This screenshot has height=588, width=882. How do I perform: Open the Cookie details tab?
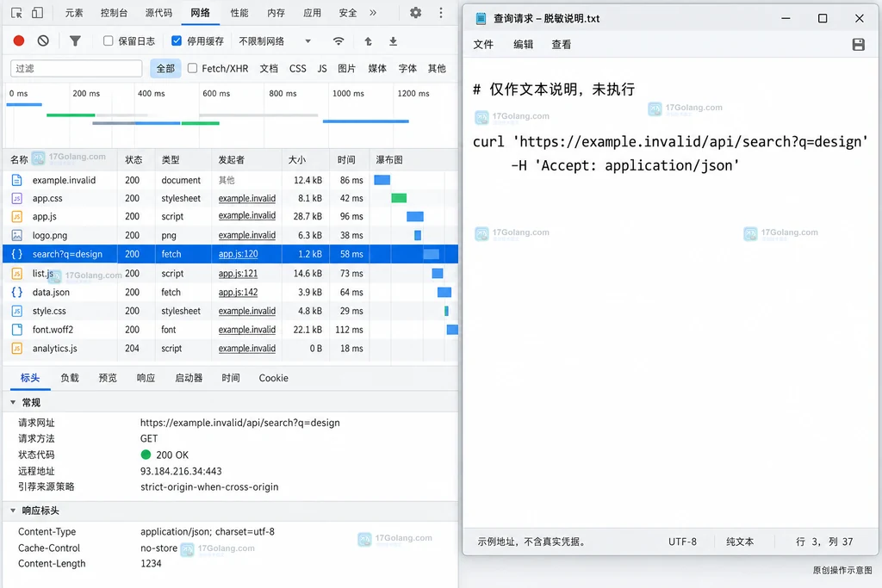click(273, 378)
